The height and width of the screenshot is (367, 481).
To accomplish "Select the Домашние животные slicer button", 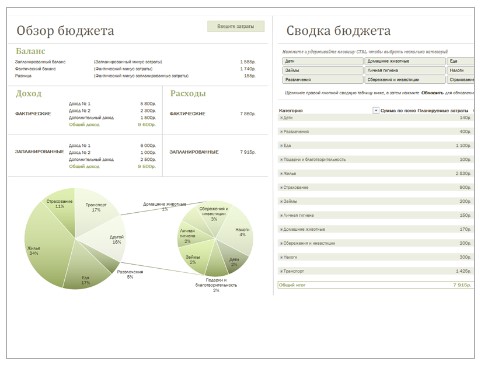I will coord(405,61).
